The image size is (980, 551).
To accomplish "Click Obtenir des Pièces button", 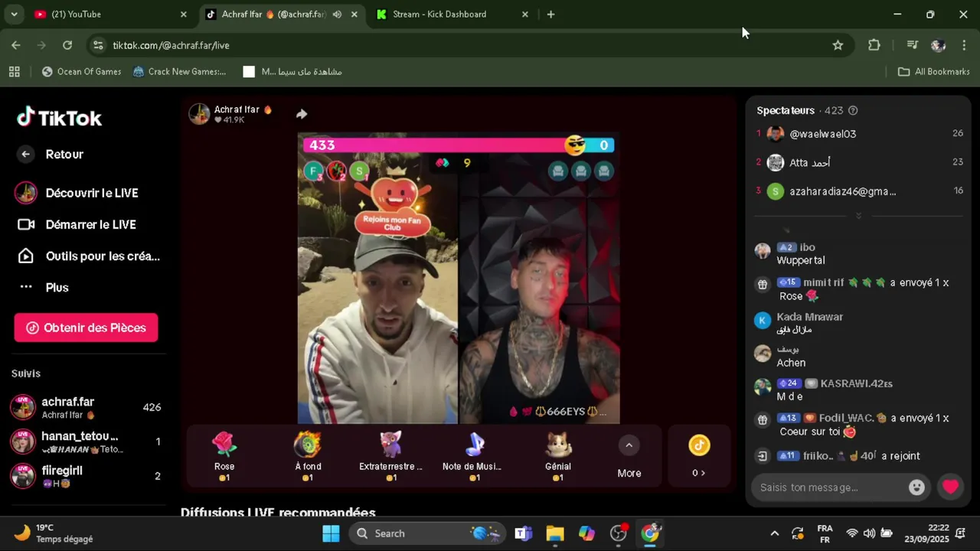I will (x=86, y=328).
